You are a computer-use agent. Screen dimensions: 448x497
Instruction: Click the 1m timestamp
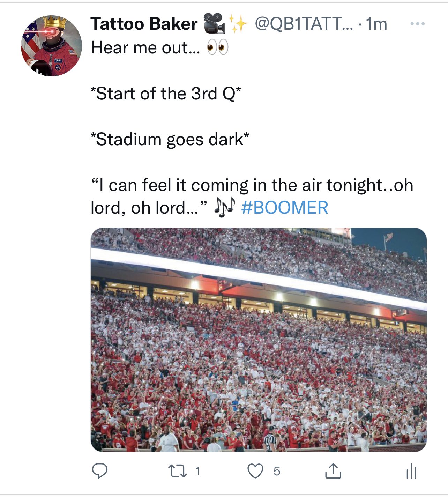(x=377, y=24)
